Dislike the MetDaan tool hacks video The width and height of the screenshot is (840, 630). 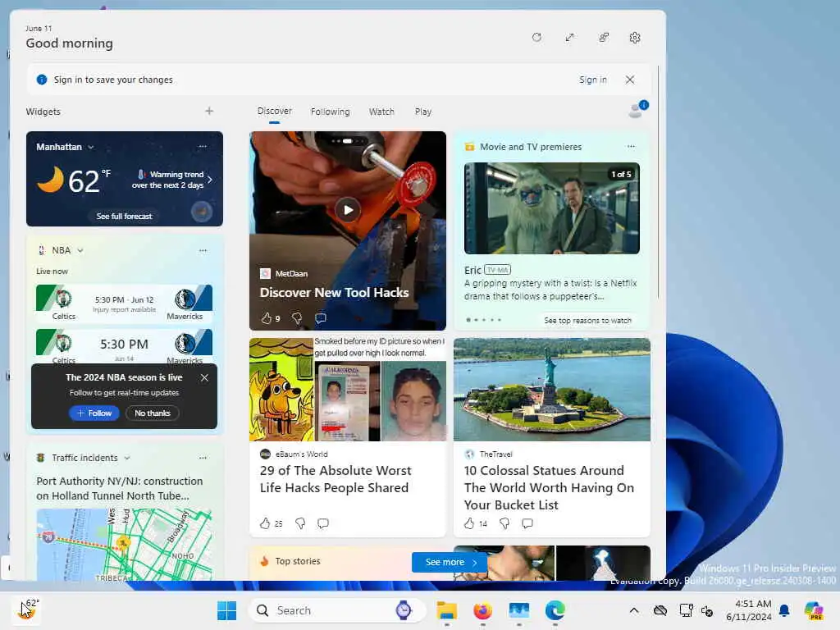tap(296, 318)
